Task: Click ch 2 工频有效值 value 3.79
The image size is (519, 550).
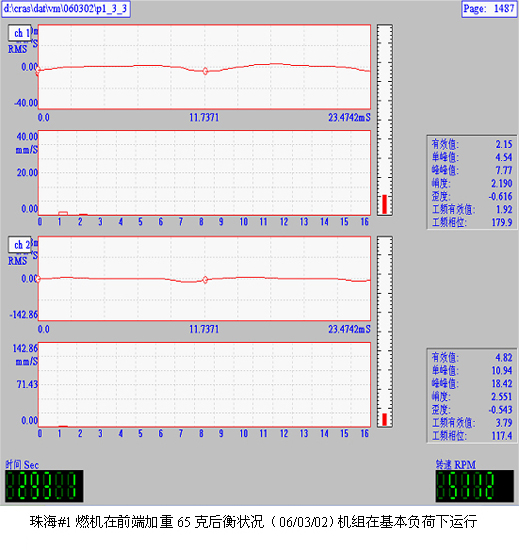Action: 504,422
